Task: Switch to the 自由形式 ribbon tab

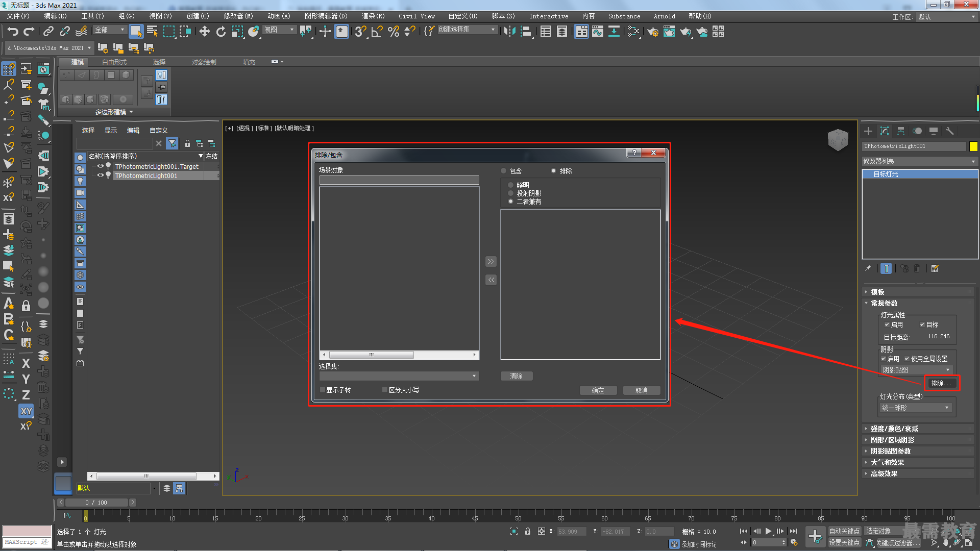Action: coord(114,62)
